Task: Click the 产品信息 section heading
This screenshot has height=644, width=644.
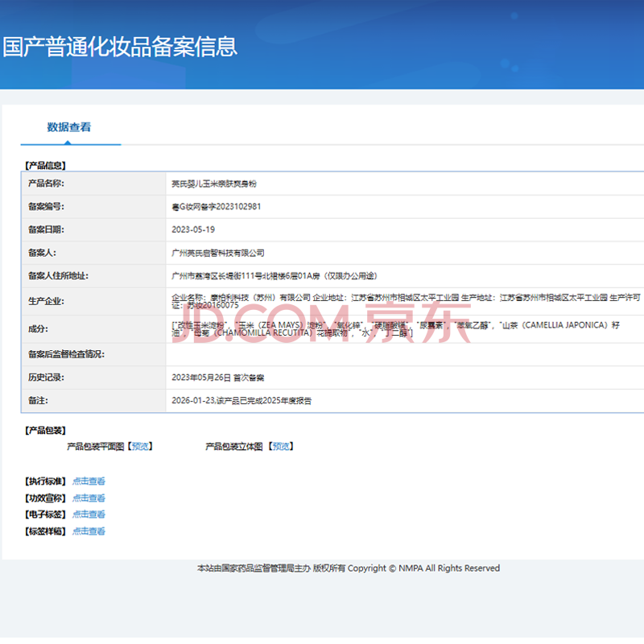Action: pos(45,166)
